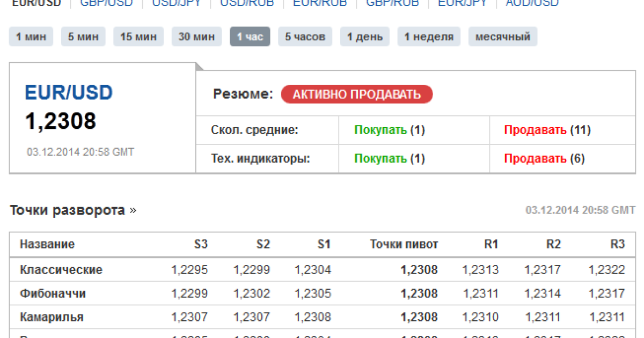Open the EUR/RUB currency pair
This screenshot has width=644, height=338.
pos(320,3)
